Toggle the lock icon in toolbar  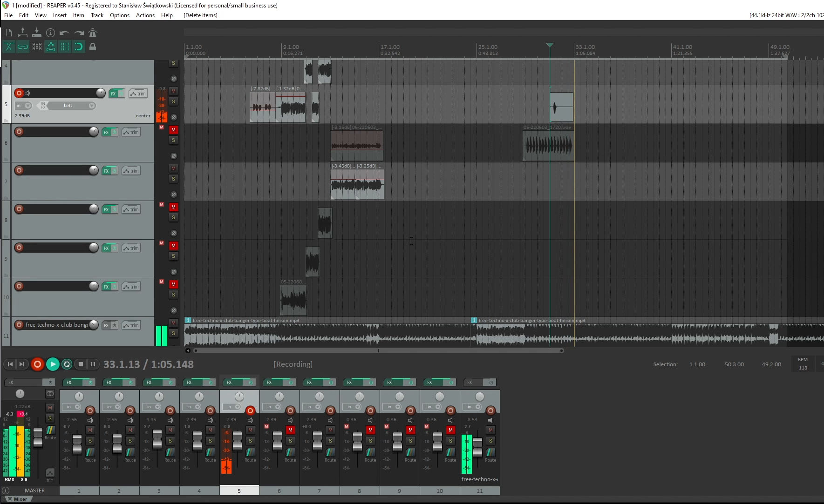pos(93,47)
